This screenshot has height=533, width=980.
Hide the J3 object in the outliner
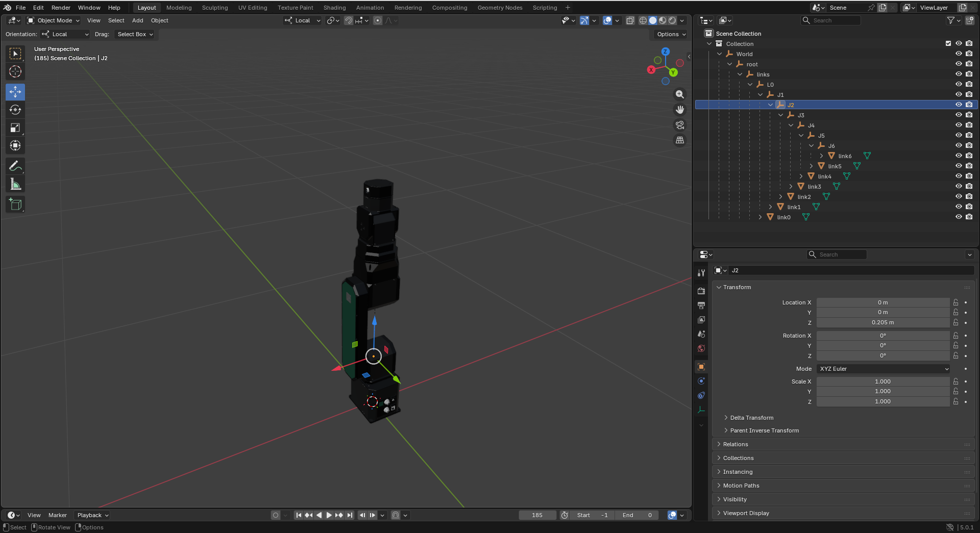coord(959,115)
